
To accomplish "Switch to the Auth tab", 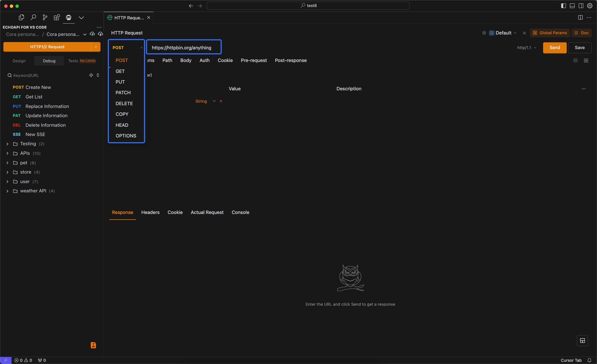I will pos(204,60).
